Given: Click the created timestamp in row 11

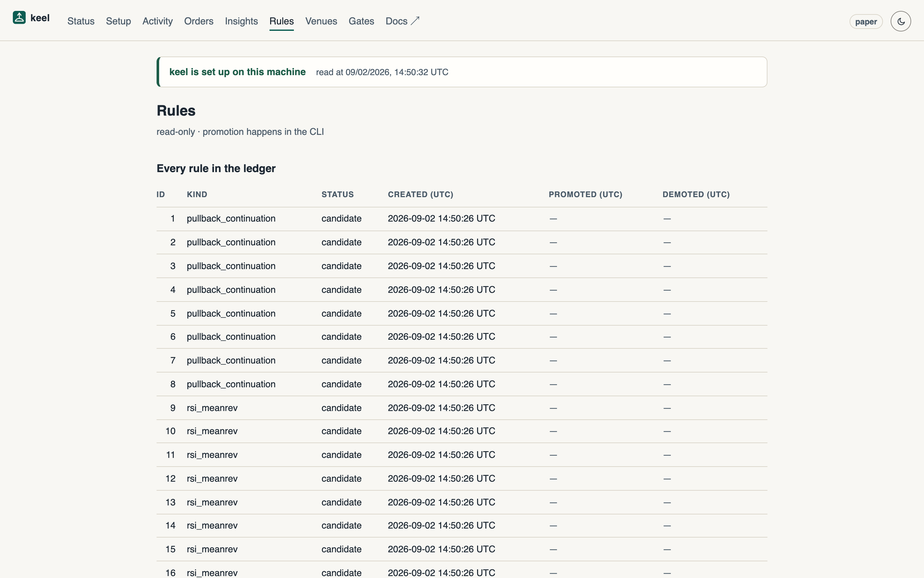Looking at the screenshot, I should 441,455.
